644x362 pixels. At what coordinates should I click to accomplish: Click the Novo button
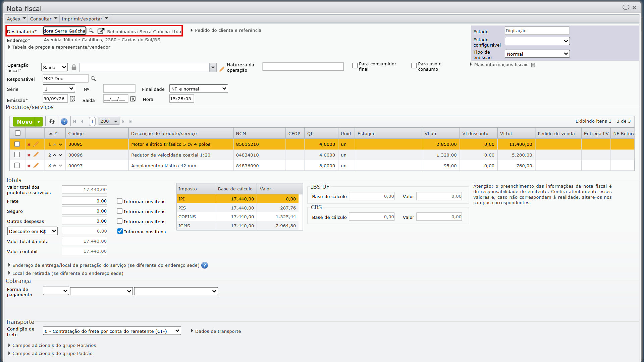[x=24, y=122]
